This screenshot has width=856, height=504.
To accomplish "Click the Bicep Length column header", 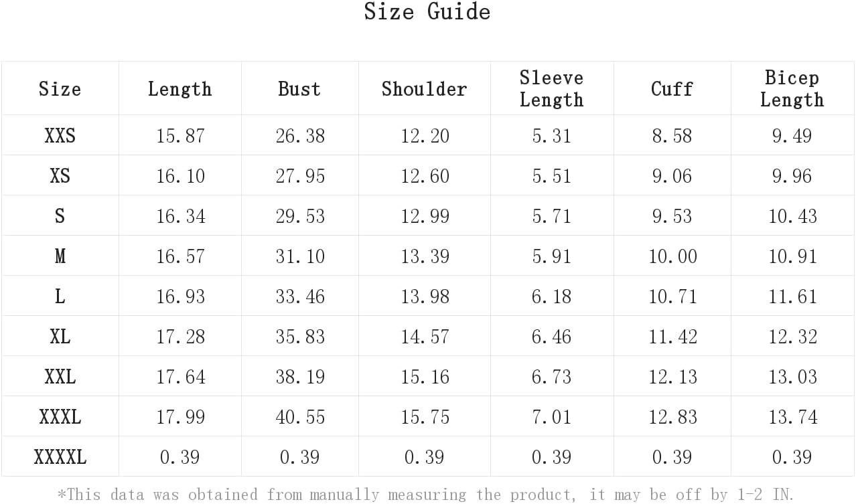I will tap(792, 88).
